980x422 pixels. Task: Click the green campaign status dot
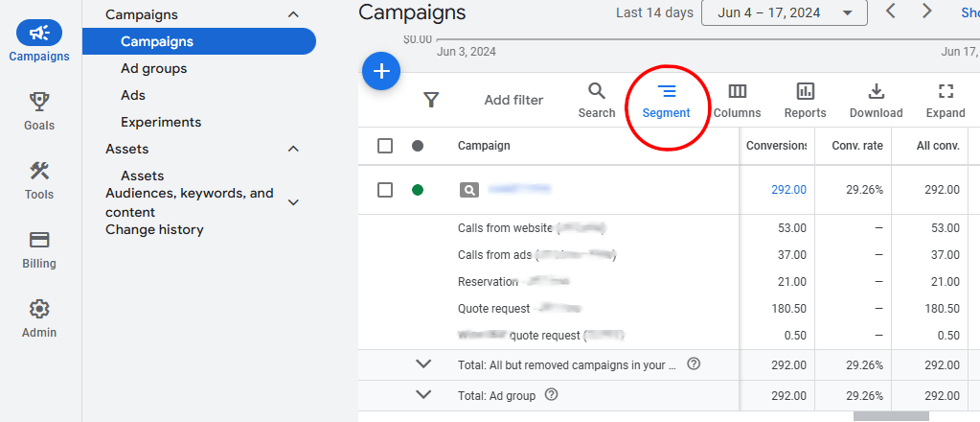[418, 190]
